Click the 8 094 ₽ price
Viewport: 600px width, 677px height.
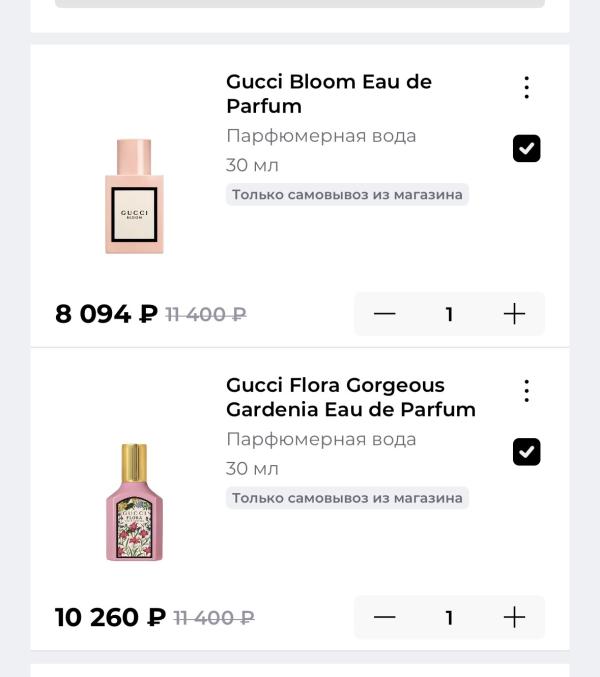tap(106, 314)
